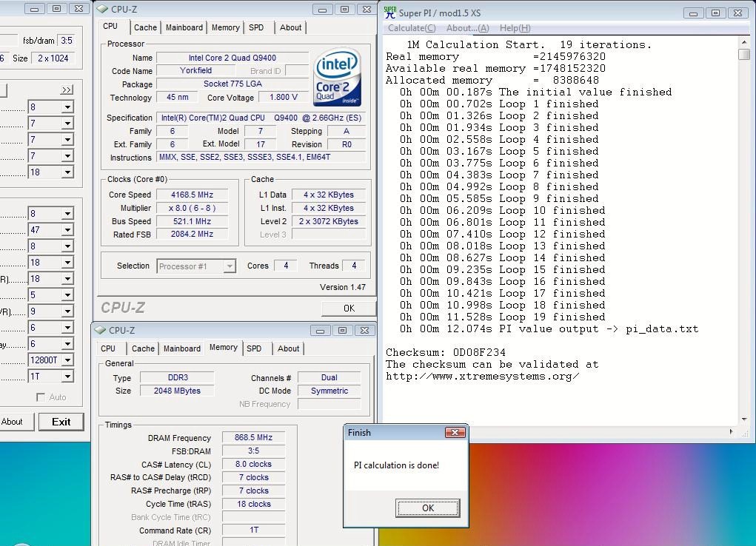Open the dropdown showing value 5
This screenshot has width=756, height=546.
click(67, 295)
